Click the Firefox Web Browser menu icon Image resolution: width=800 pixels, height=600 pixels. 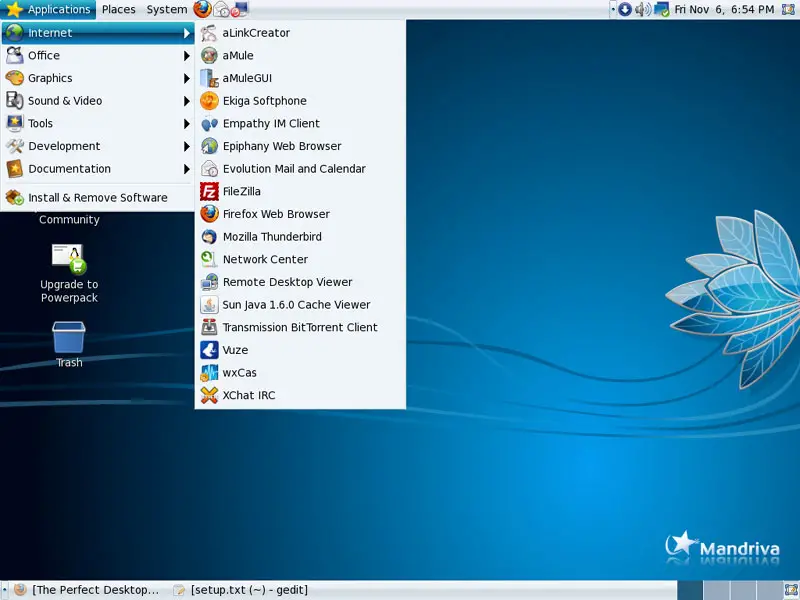click(x=209, y=214)
